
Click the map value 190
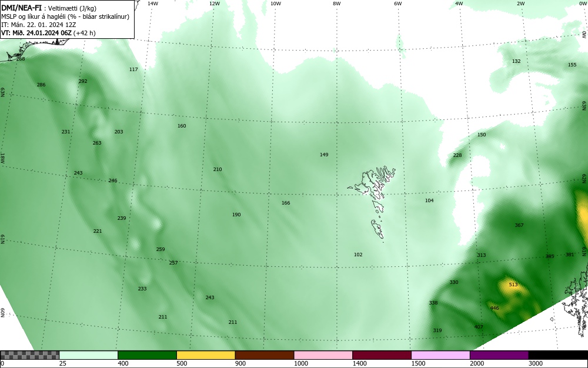coord(236,215)
